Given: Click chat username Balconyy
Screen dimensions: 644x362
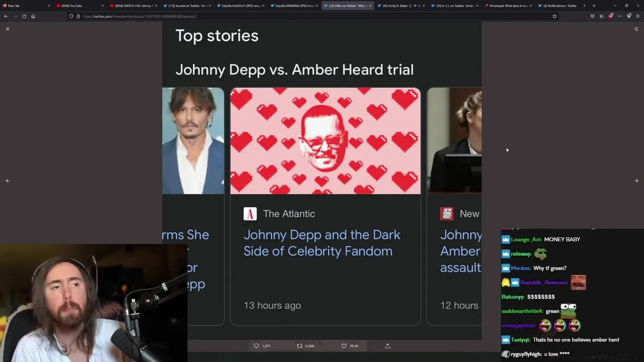Looking at the screenshot, I should click(513, 297).
